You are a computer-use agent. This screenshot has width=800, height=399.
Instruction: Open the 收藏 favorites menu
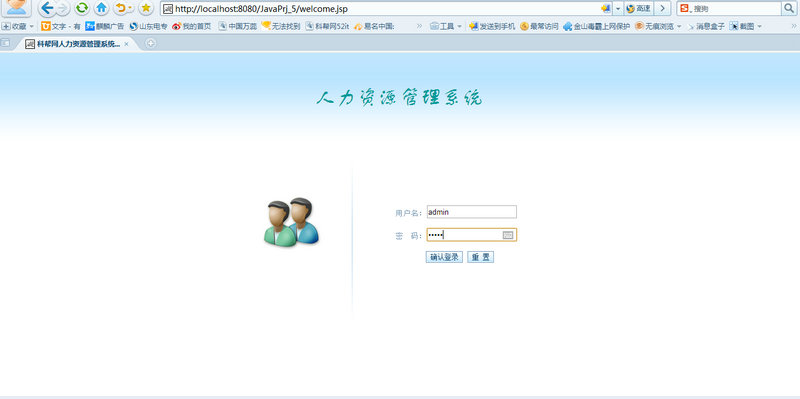pos(17,26)
